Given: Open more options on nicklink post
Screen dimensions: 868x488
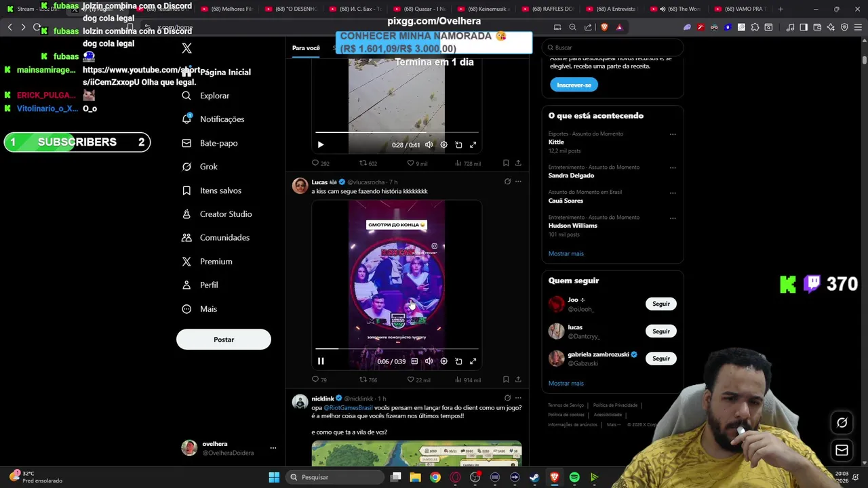Looking at the screenshot, I should click(x=518, y=398).
